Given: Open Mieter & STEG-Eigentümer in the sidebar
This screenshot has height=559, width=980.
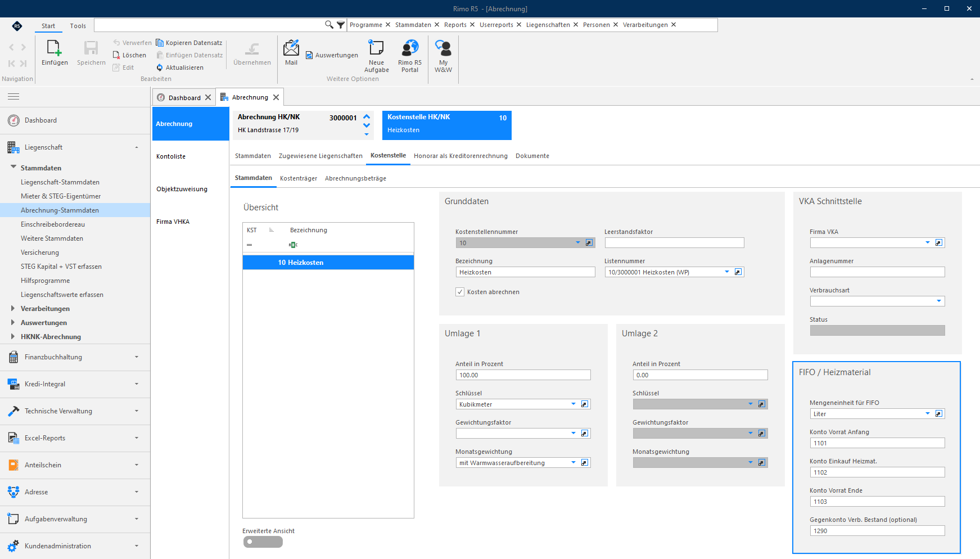Looking at the screenshot, I should tap(61, 196).
